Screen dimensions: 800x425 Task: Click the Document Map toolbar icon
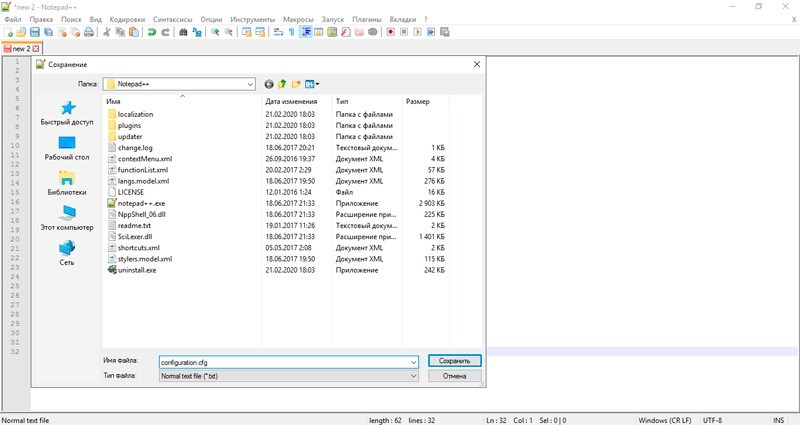[x=332, y=32]
